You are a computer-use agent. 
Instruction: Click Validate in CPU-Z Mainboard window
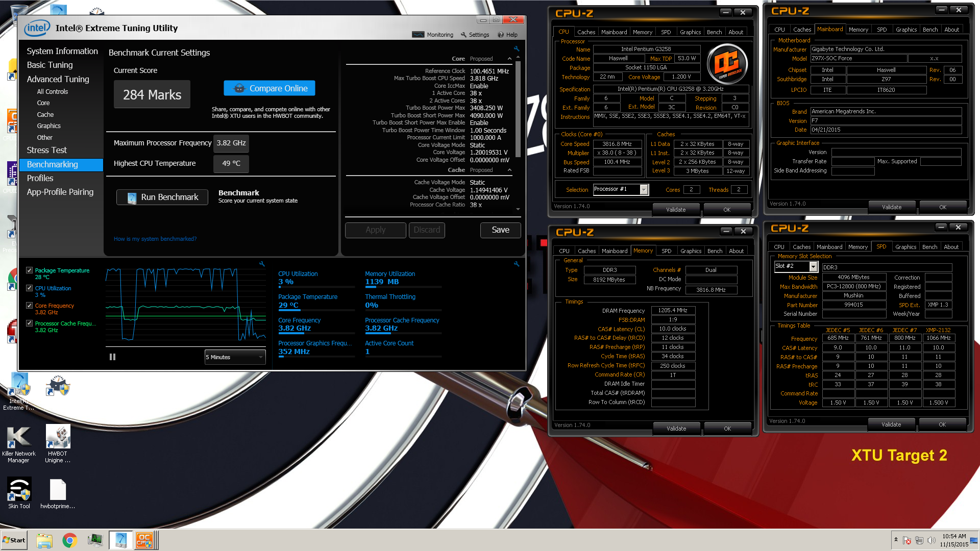coord(892,207)
